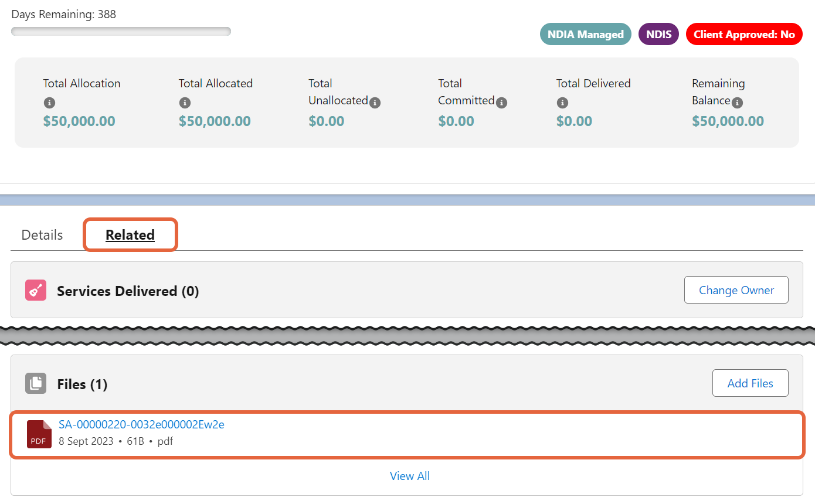Open the PDF file icon thumbnail
Image resolution: width=815 pixels, height=504 pixels.
coord(39,434)
